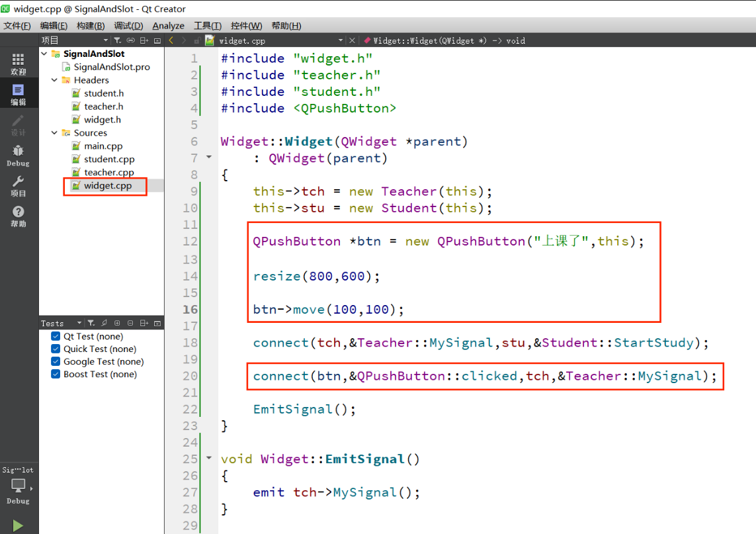Select teacher.h in Headers
This screenshot has width=756, height=534.
(x=104, y=106)
